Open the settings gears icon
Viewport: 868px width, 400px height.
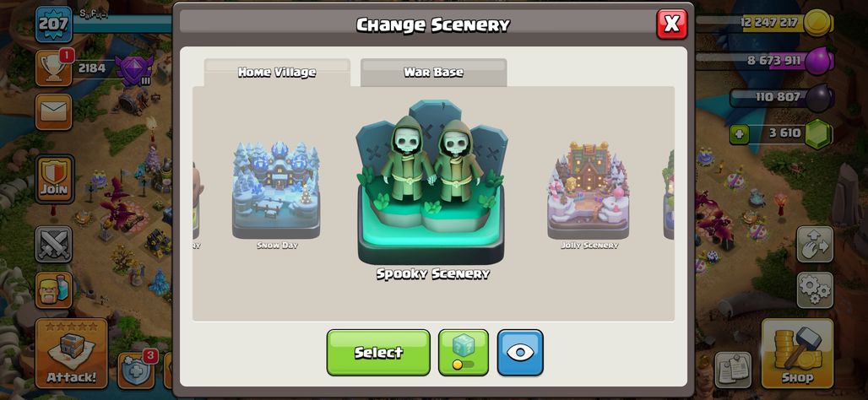pyautogui.click(x=815, y=290)
